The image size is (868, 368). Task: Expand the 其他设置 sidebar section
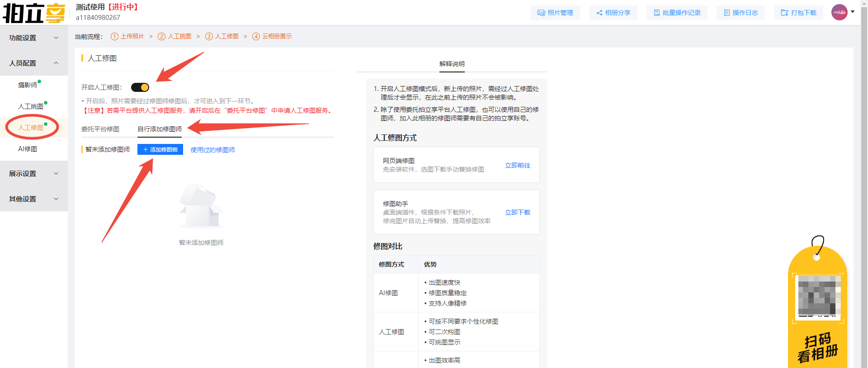(x=34, y=199)
